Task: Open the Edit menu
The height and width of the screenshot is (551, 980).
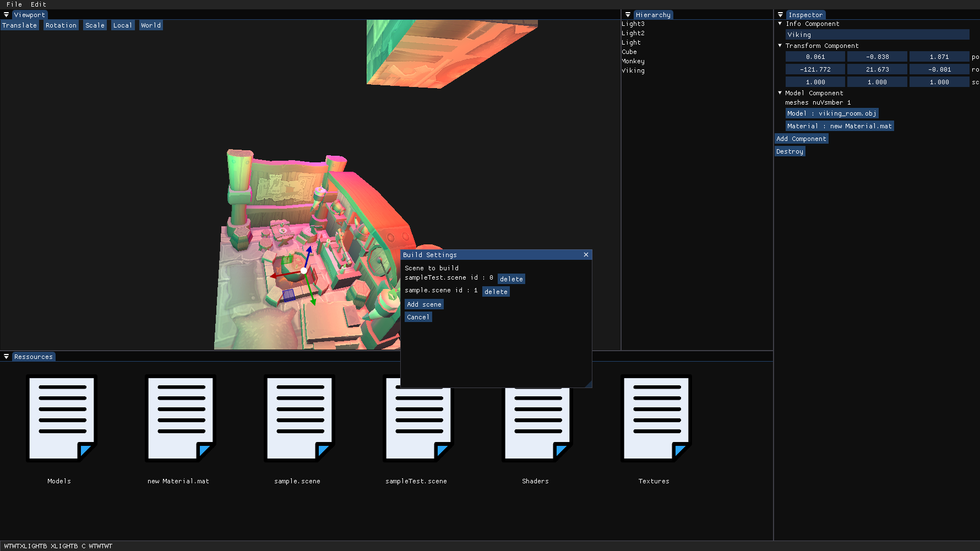Action: (39, 4)
